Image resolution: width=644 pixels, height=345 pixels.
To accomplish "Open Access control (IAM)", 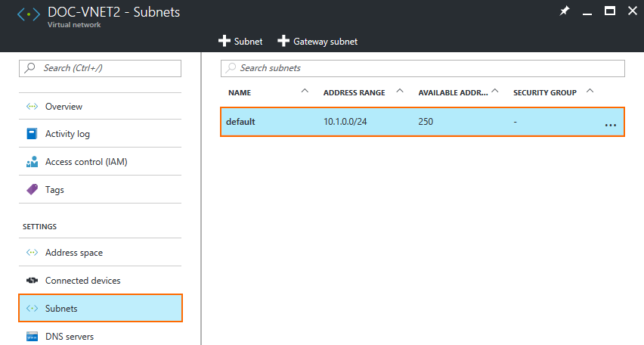I will pos(100,162).
